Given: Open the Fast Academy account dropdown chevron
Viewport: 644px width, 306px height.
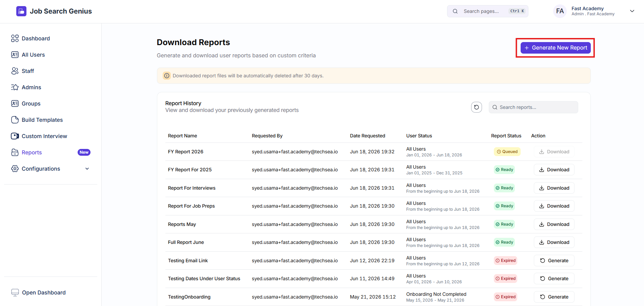Looking at the screenshot, I should click(x=632, y=11).
